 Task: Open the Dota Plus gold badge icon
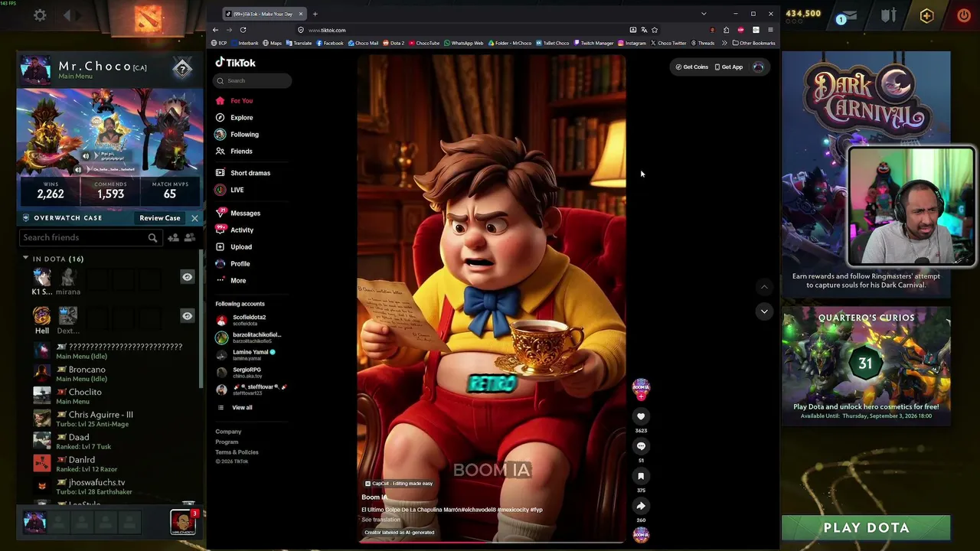click(x=926, y=15)
